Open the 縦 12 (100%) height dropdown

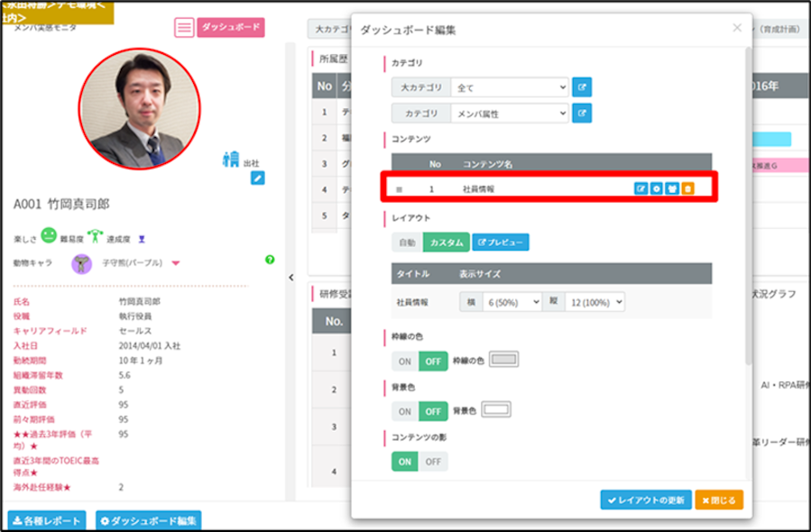(x=594, y=302)
